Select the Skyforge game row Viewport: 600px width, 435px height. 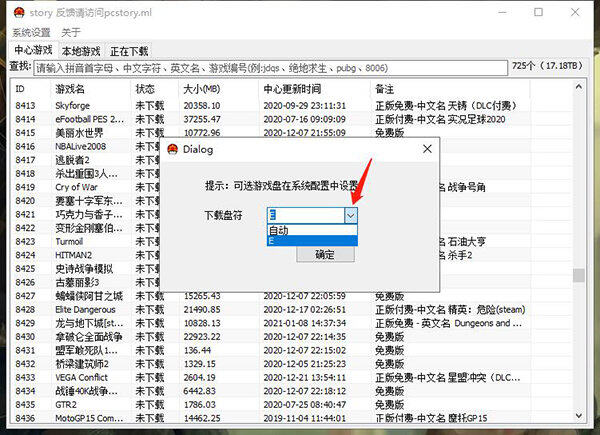click(291, 106)
